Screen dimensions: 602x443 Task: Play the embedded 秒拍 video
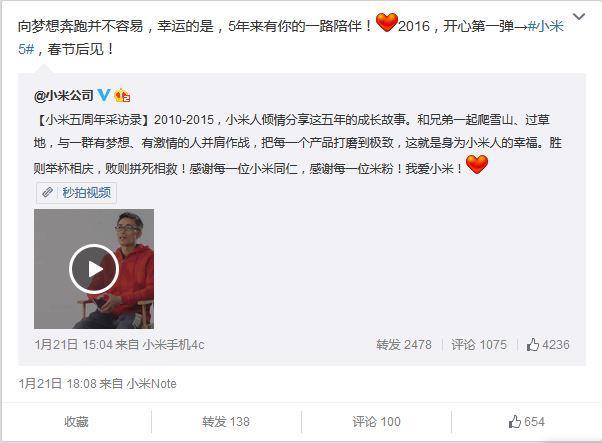tap(94, 269)
